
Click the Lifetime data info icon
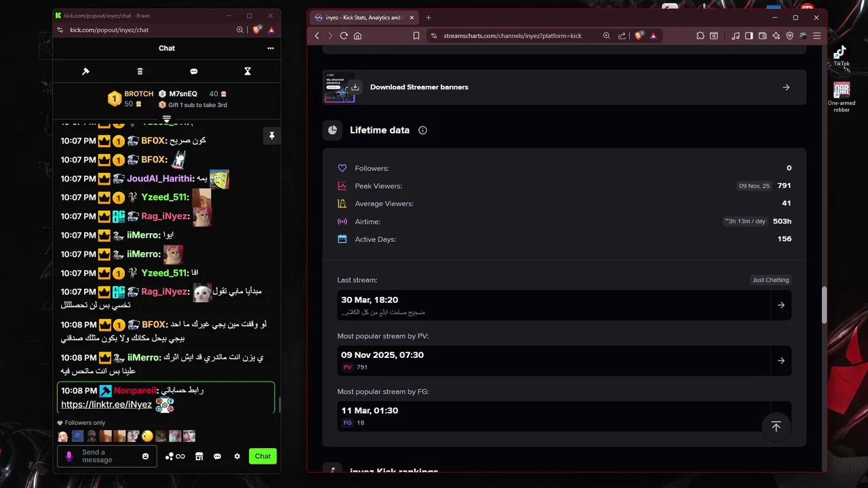pos(422,130)
